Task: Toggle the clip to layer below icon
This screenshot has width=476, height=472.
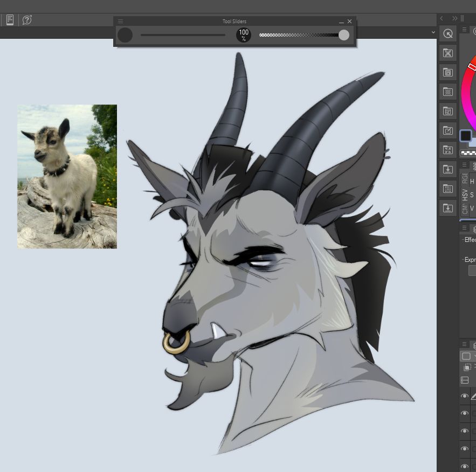Action: point(468,367)
